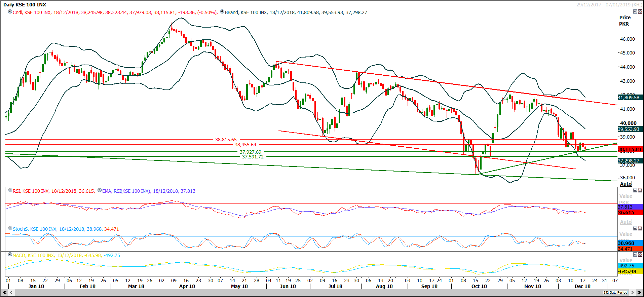Select the BBand KSE 100 INX legend text
Viewport: 644px width, 297px height.
pos(296,12)
